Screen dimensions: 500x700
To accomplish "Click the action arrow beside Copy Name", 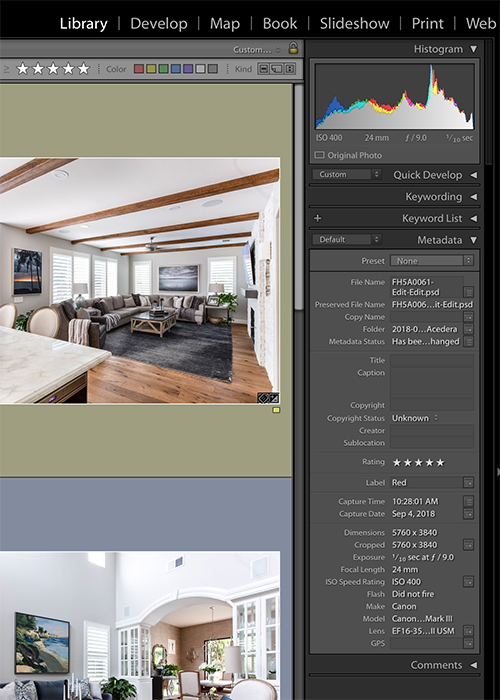I will [468, 317].
